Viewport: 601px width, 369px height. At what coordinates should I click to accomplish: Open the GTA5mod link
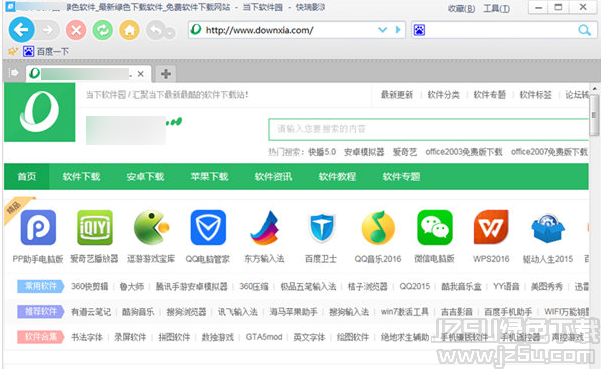coord(264,337)
